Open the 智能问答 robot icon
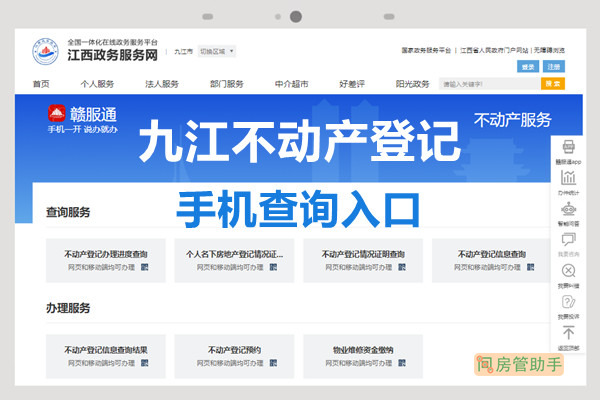 [x=568, y=209]
